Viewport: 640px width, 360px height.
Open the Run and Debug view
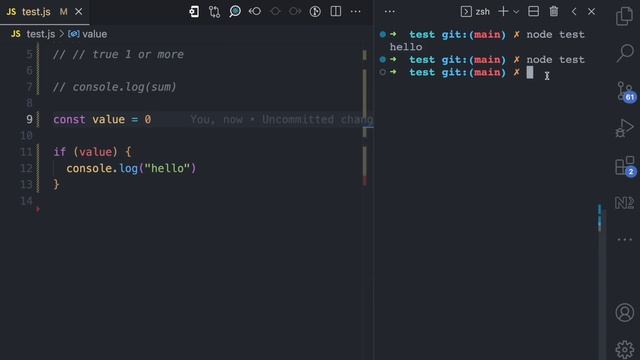[624, 128]
